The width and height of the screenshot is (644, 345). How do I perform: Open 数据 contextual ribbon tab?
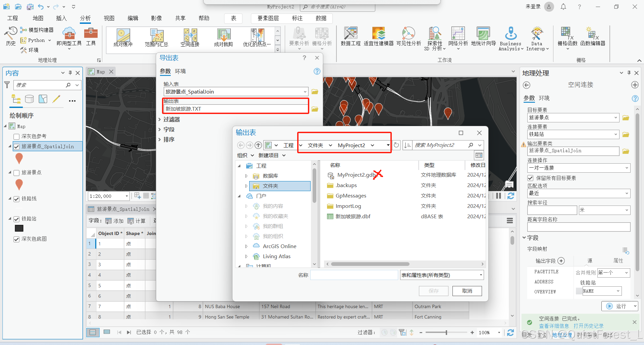(x=321, y=18)
